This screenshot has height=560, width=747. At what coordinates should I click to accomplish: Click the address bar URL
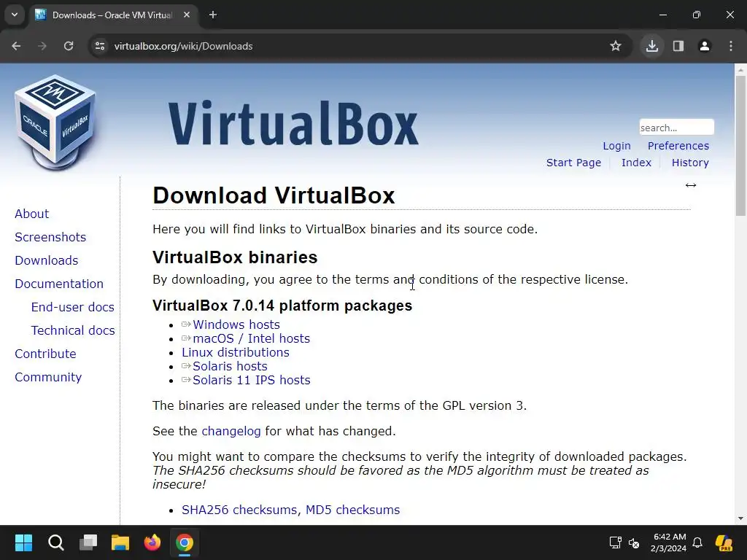(183, 46)
